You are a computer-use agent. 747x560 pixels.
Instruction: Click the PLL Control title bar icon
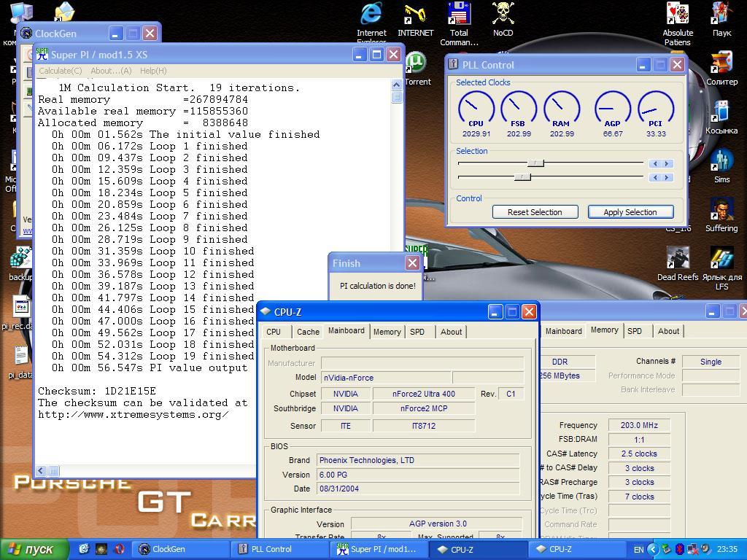454,64
